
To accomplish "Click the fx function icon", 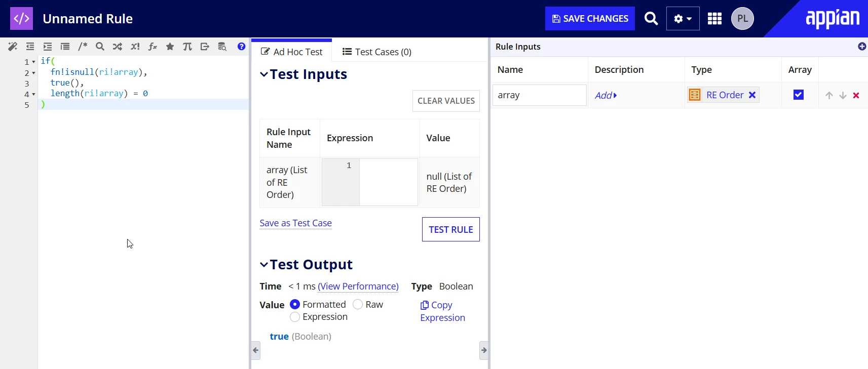I will tap(153, 47).
